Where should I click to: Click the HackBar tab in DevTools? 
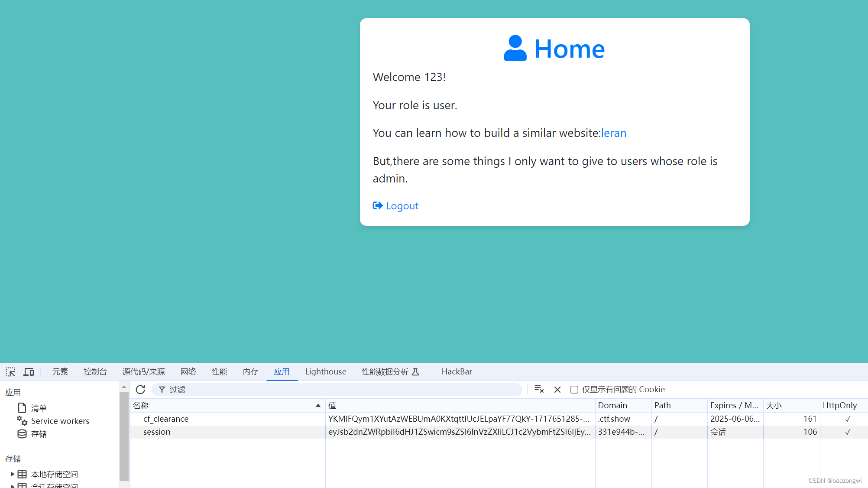click(x=456, y=372)
